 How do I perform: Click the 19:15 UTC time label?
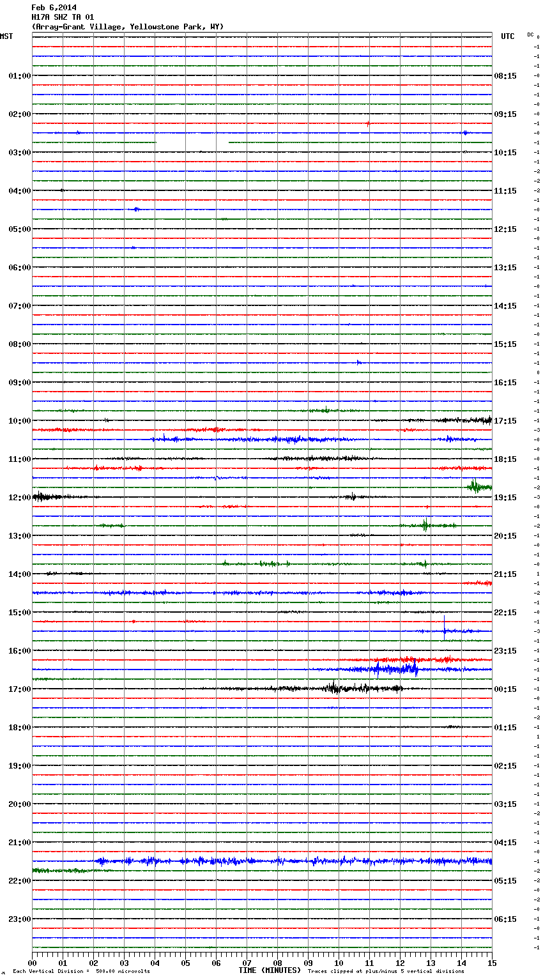point(505,498)
